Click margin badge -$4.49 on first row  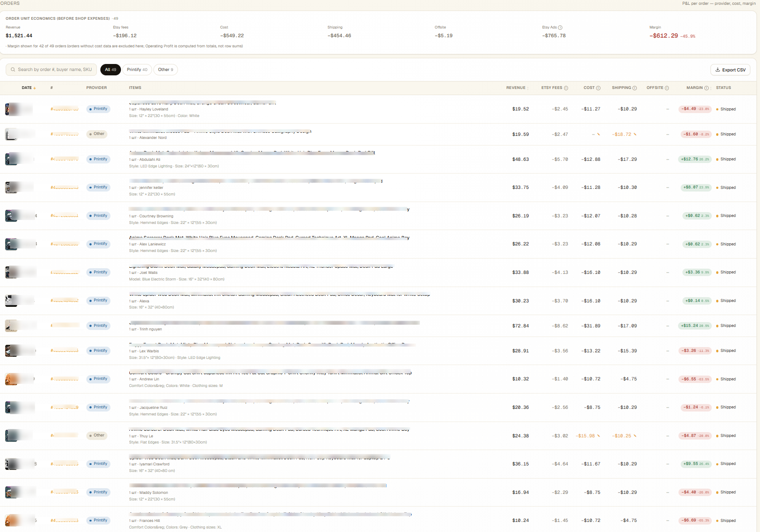[x=695, y=109]
